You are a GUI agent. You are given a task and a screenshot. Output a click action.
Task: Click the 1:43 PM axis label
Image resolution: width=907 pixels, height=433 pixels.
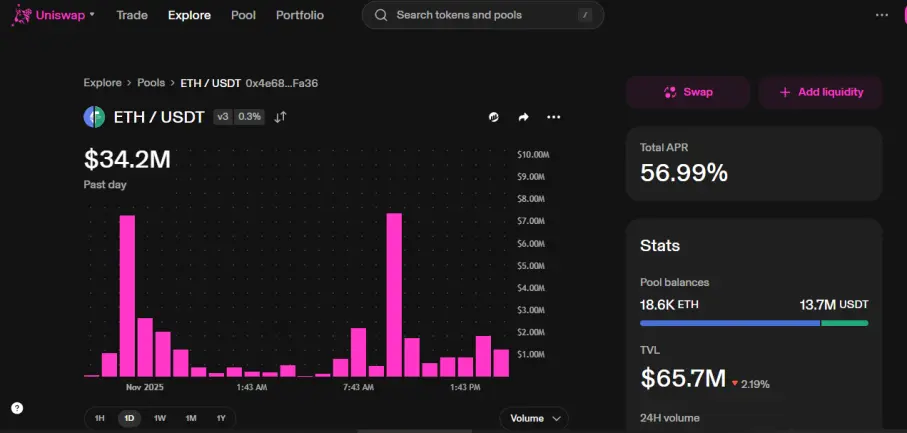pos(465,387)
